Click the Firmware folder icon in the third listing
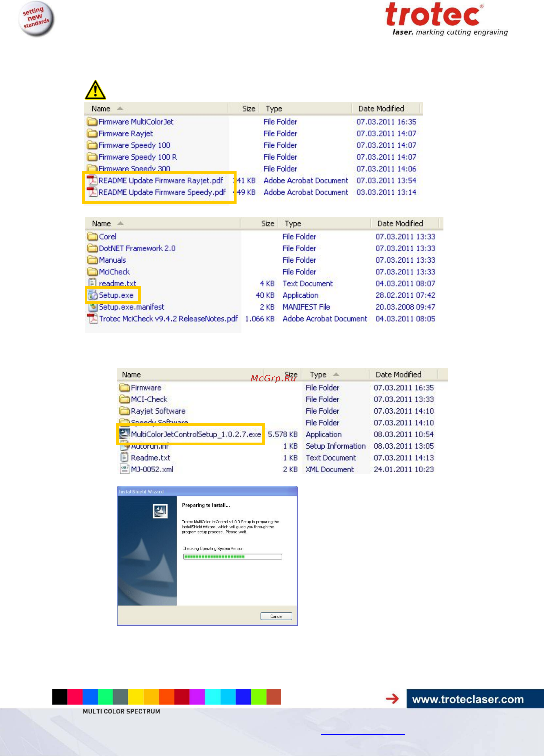 tap(125, 388)
